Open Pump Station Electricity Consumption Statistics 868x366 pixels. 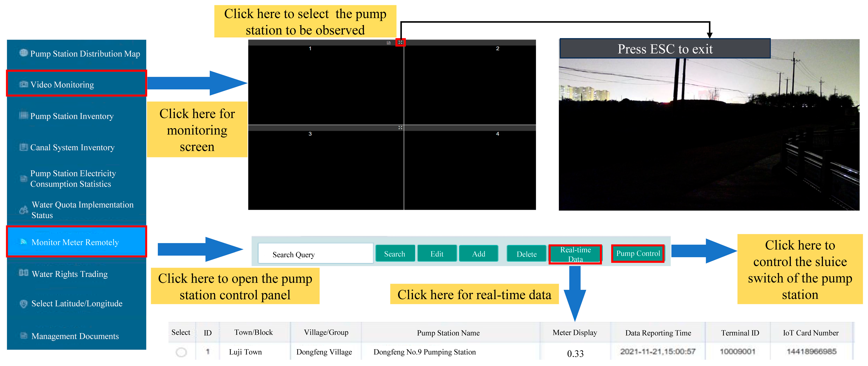[73, 178]
